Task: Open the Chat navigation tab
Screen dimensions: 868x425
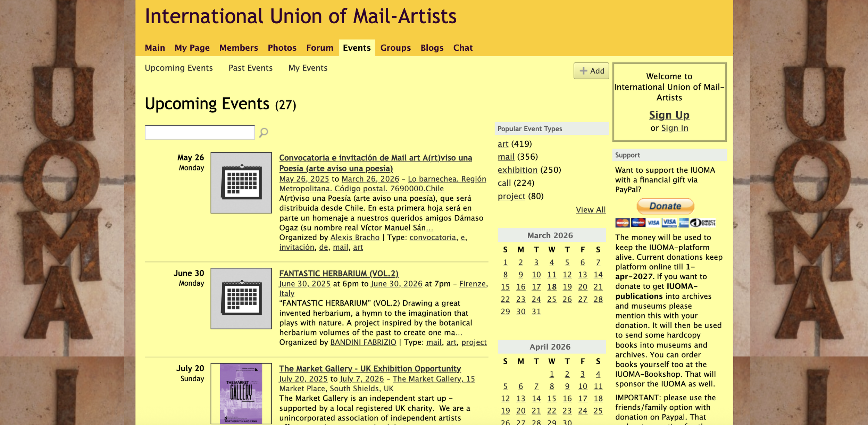Action: pos(462,48)
